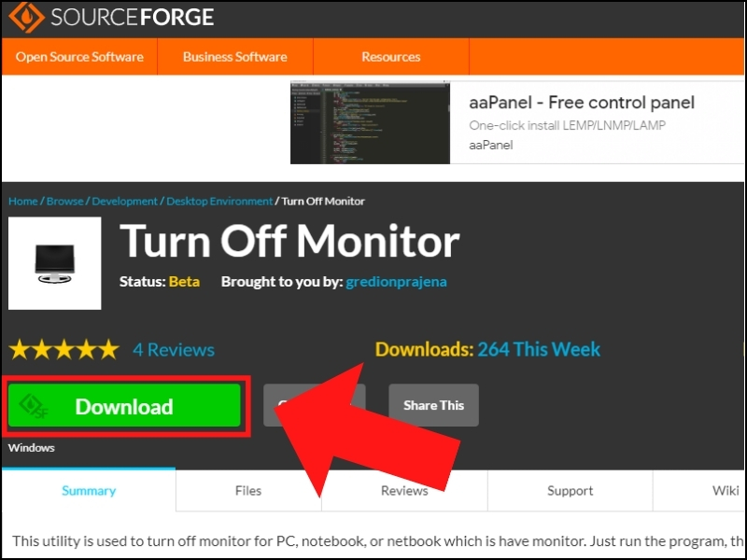Switch to the Reviews tab

(404, 491)
